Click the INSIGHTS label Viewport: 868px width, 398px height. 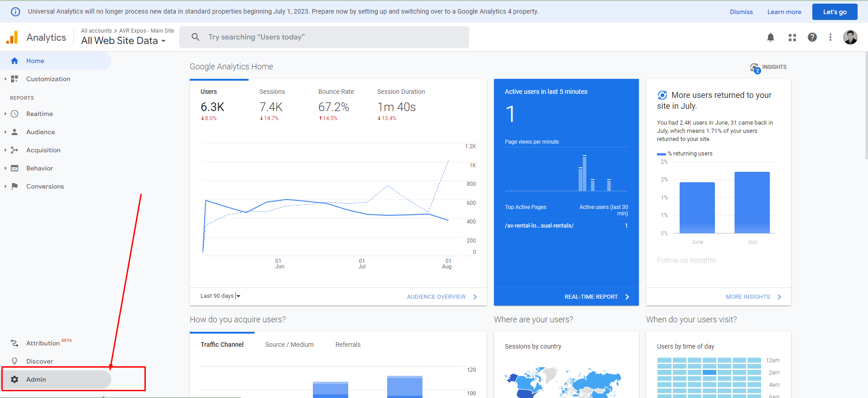pyautogui.click(x=774, y=67)
